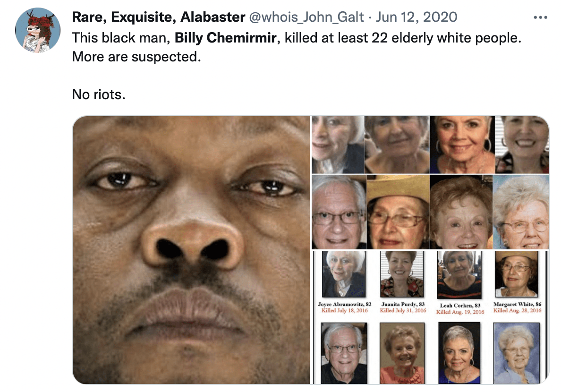Image resolution: width=561 pixels, height=392 pixels.
Task: Click the "No riots." line of the tweet
Action: point(99,94)
